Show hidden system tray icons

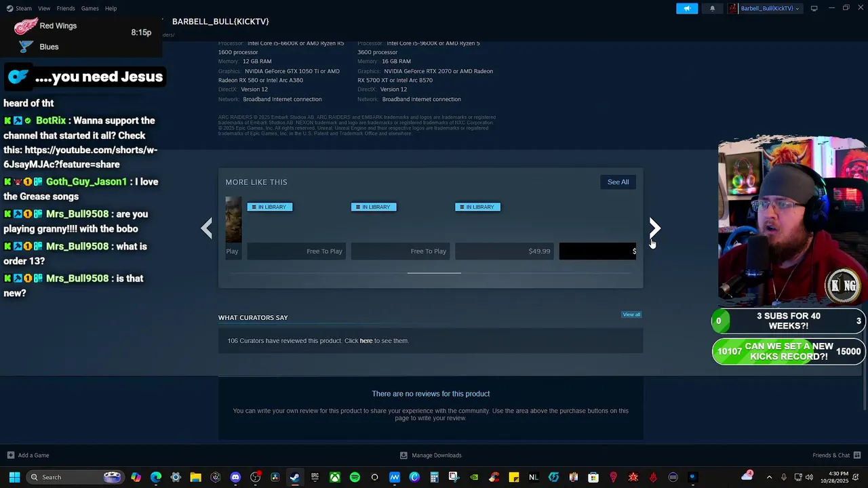[769, 477]
